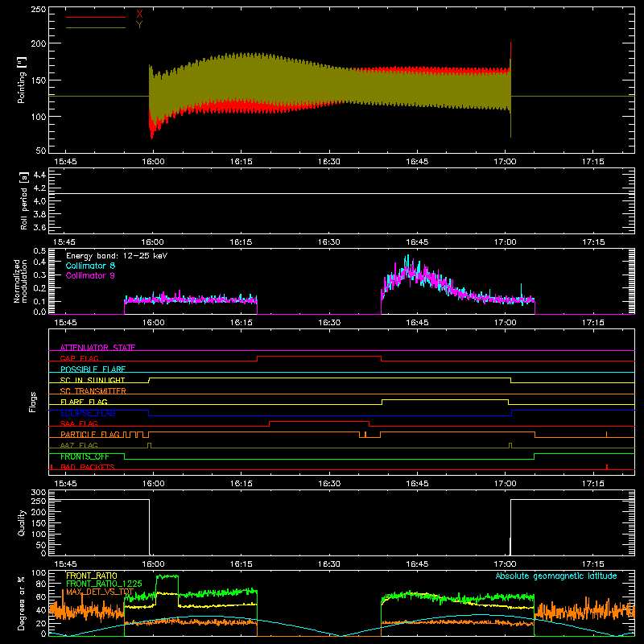Select the FRONTS_OFF flag label

(x=85, y=456)
